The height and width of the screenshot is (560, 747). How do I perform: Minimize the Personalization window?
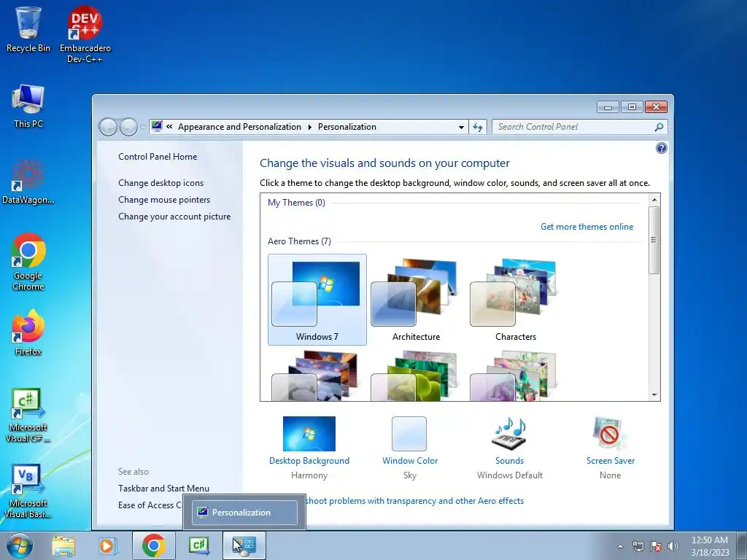point(608,107)
